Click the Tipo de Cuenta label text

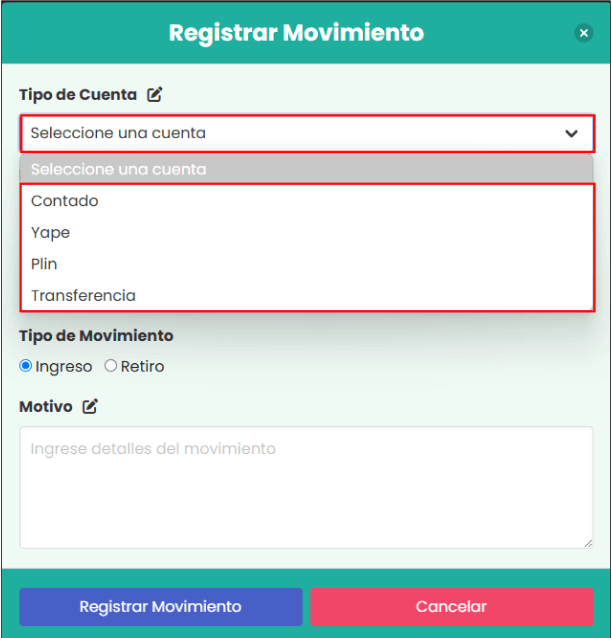(x=78, y=95)
